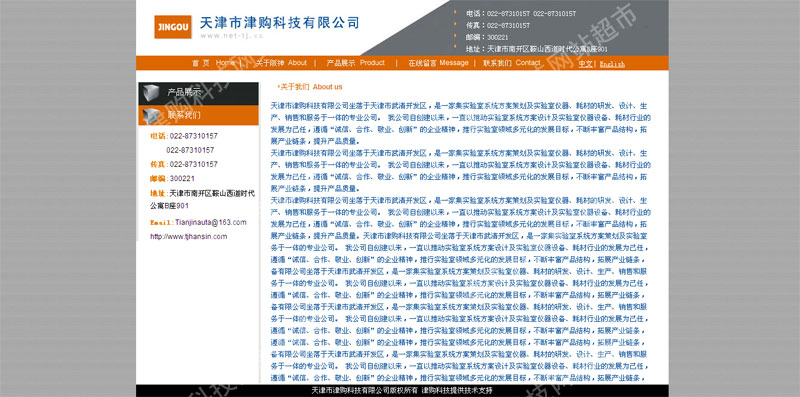Click the orange JINGOU logo

coord(173,27)
